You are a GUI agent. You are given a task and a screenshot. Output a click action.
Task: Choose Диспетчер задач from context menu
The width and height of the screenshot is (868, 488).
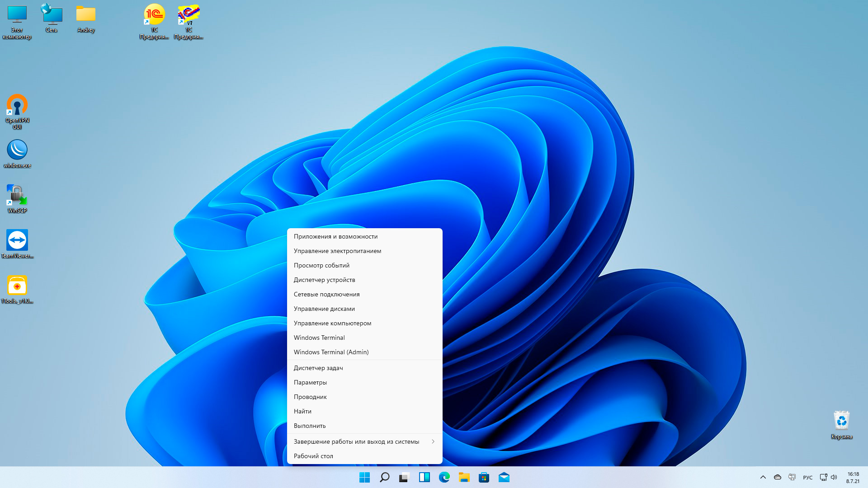coord(318,368)
